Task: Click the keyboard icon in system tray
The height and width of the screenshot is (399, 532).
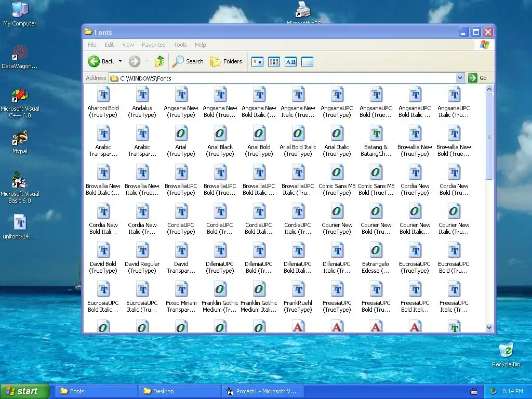Action: [474, 392]
